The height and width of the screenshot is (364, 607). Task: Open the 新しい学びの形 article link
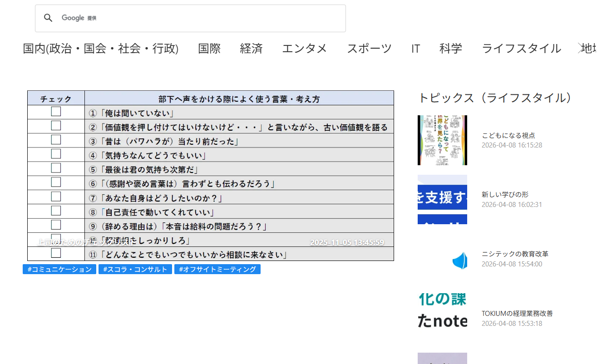(x=505, y=194)
